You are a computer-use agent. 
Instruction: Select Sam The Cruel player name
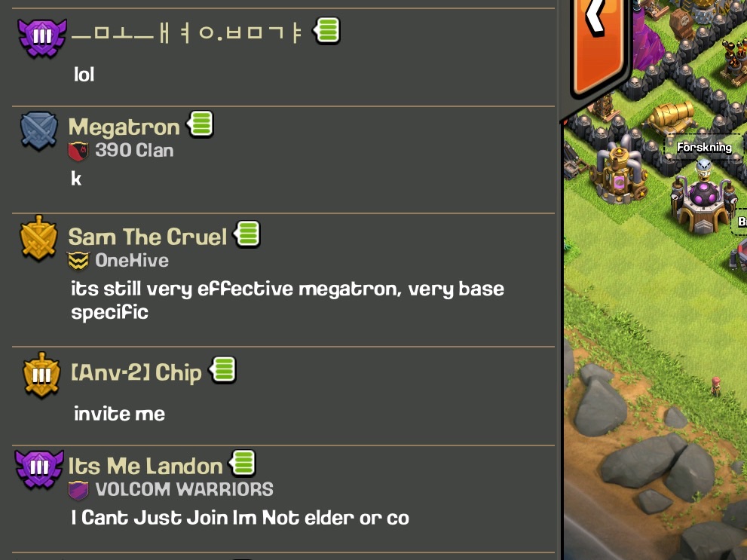point(147,237)
